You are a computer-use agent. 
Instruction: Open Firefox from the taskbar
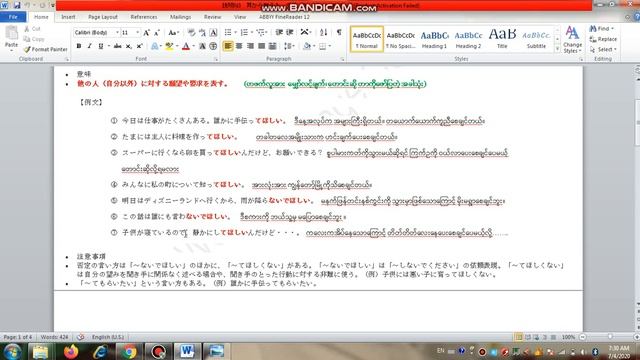(x=71, y=351)
